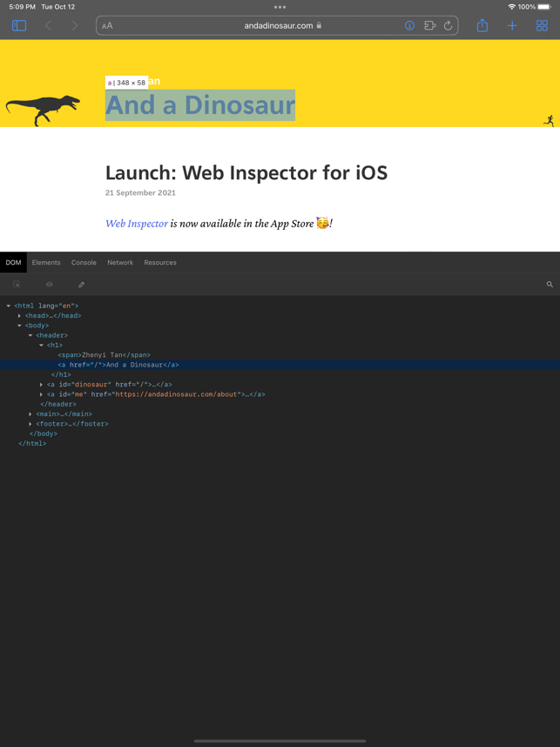The height and width of the screenshot is (747, 560).
Task: Switch to the Network tab
Action: point(120,263)
